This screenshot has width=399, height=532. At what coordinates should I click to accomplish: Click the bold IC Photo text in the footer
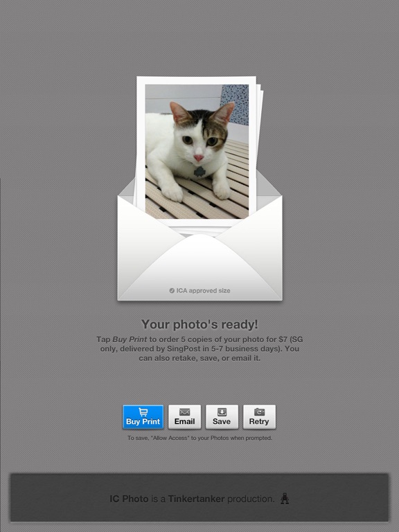[129, 499]
